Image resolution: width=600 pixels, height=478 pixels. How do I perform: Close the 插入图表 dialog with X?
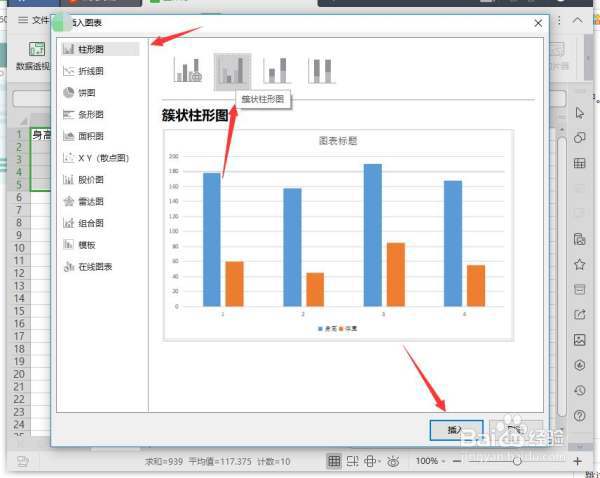click(538, 23)
